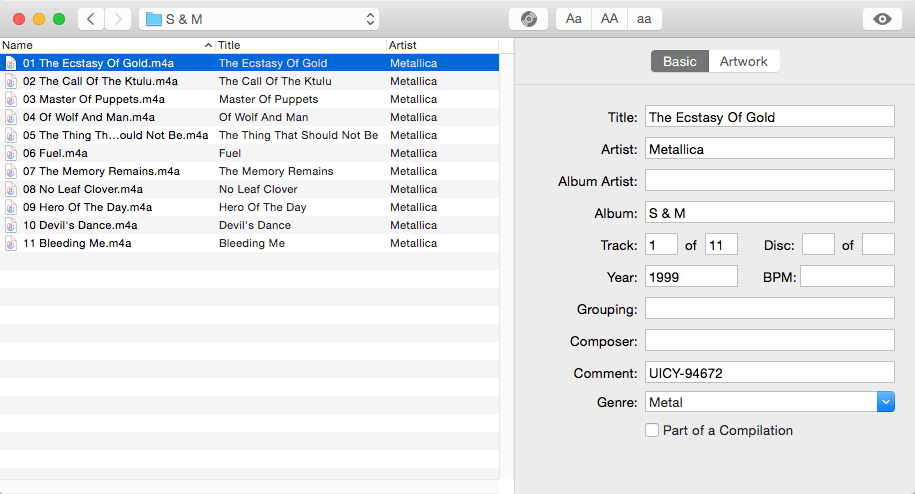Click the file icon of 11 Bleeding Me.m4a
Image resolution: width=915 pixels, height=494 pixels.
click(x=11, y=243)
